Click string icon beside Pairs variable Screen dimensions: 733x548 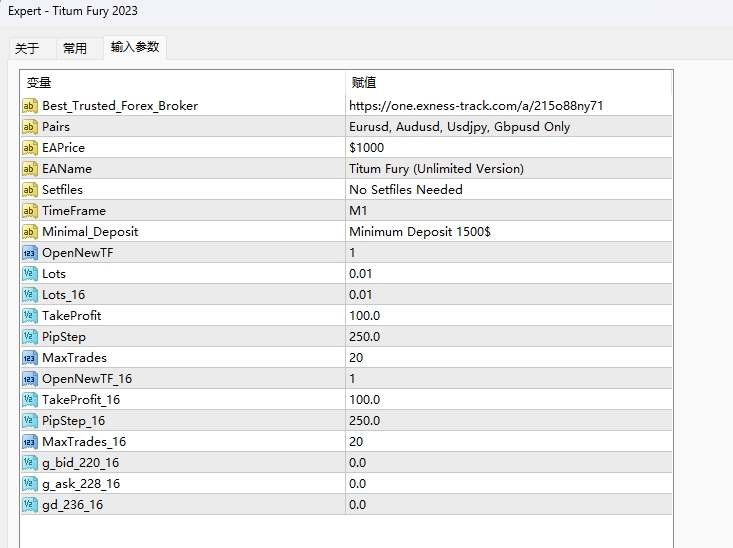pyautogui.click(x=29, y=127)
